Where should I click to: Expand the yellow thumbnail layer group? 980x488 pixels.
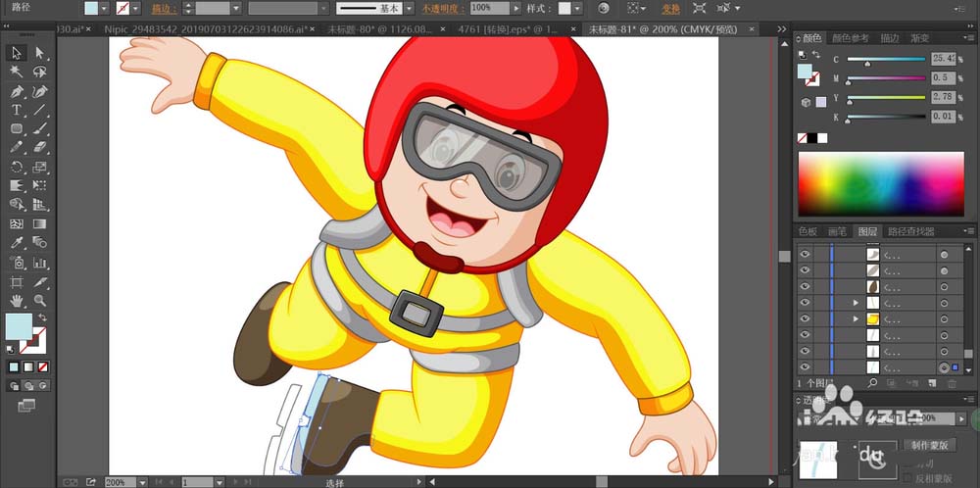tap(856, 318)
